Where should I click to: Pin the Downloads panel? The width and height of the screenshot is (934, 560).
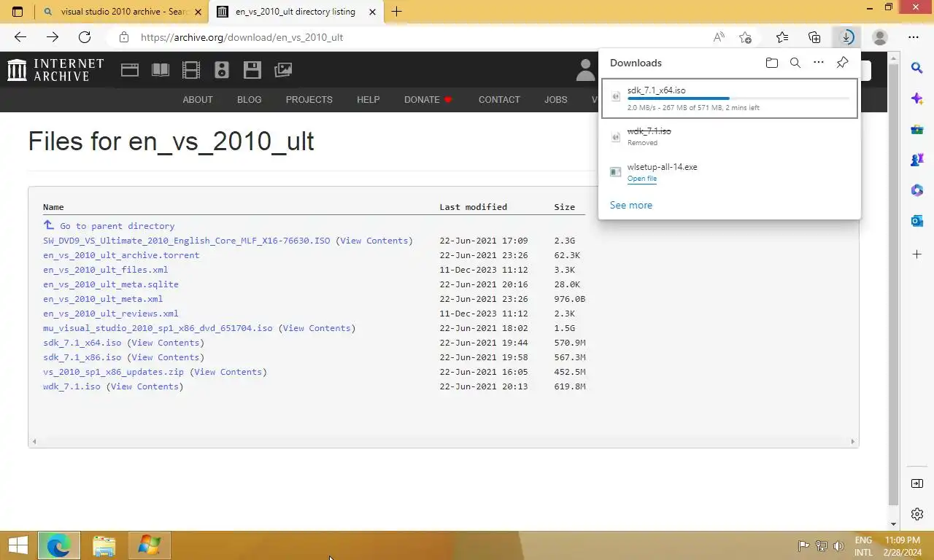[842, 63]
